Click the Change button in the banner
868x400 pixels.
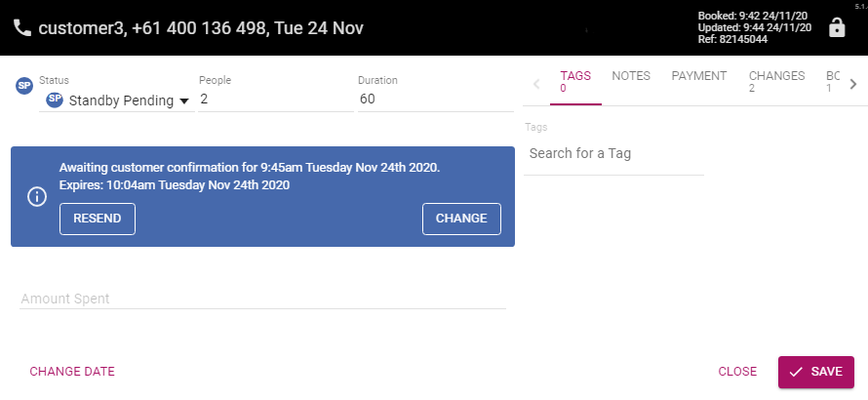coord(461,219)
